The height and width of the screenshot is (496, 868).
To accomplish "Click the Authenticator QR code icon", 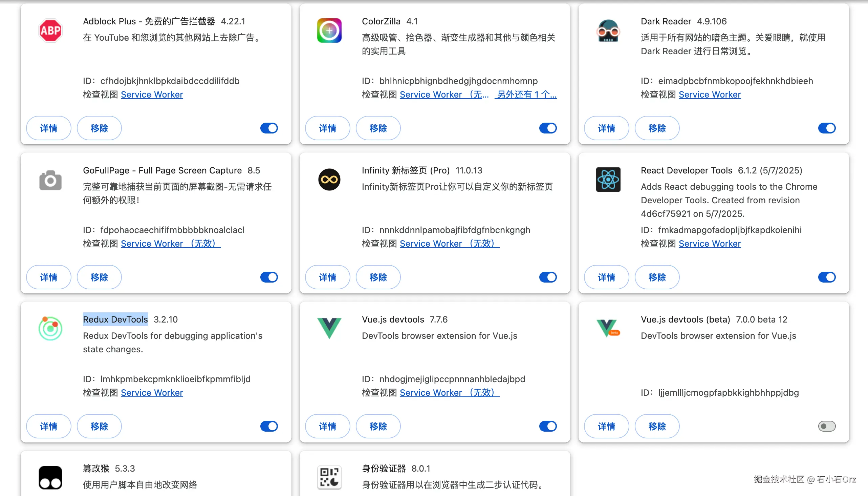I will (329, 477).
